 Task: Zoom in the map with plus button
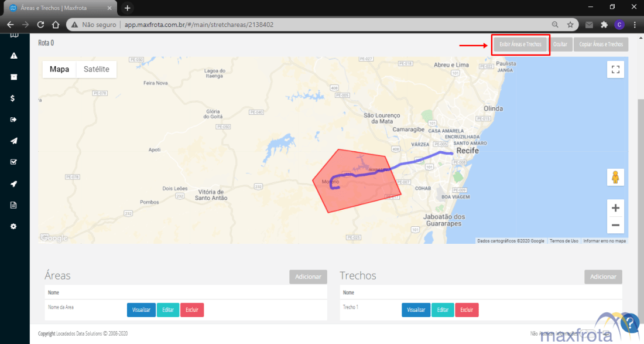click(x=615, y=208)
